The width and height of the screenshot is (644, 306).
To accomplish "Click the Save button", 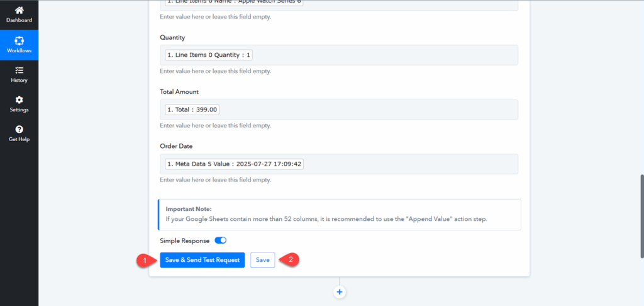I will 262,260.
